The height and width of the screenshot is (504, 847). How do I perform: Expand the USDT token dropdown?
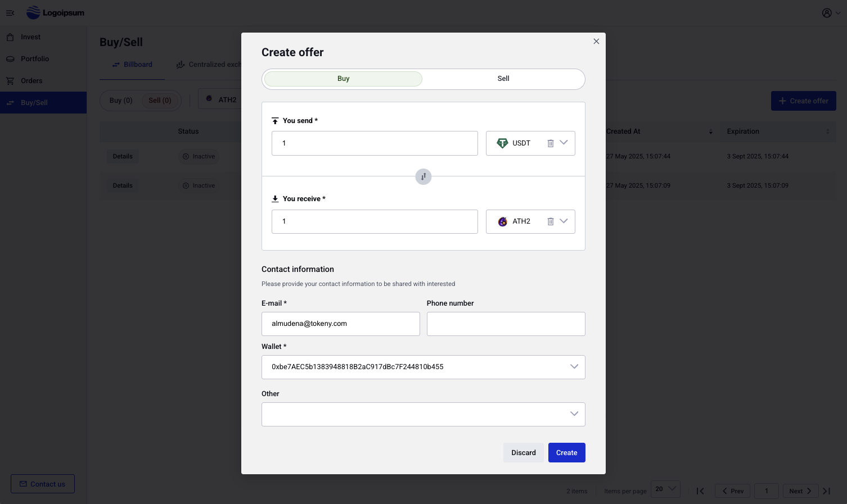point(564,143)
